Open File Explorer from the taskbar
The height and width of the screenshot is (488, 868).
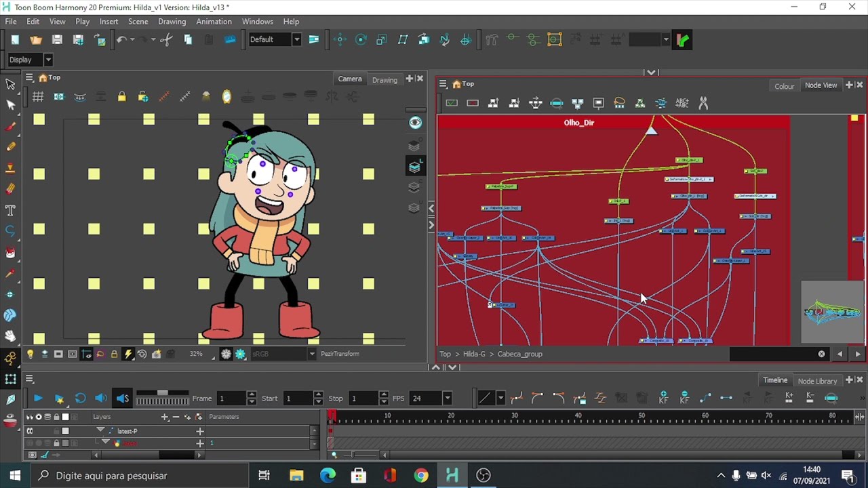click(x=296, y=475)
